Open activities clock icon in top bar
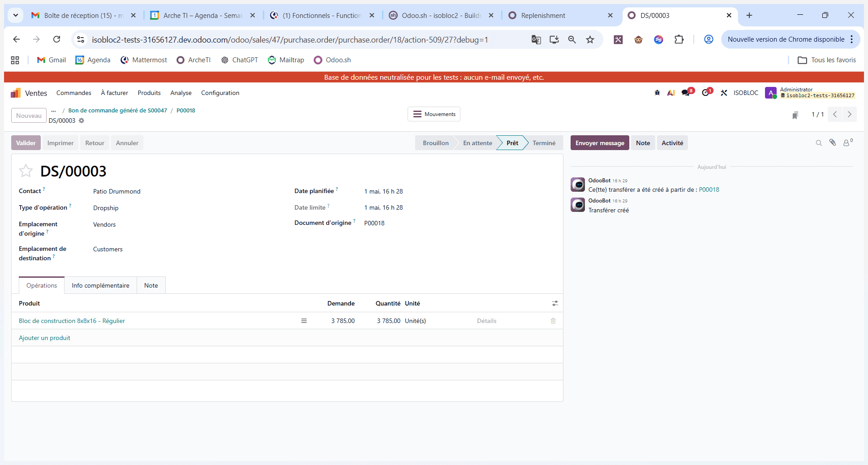This screenshot has height=465, width=868. (x=706, y=92)
